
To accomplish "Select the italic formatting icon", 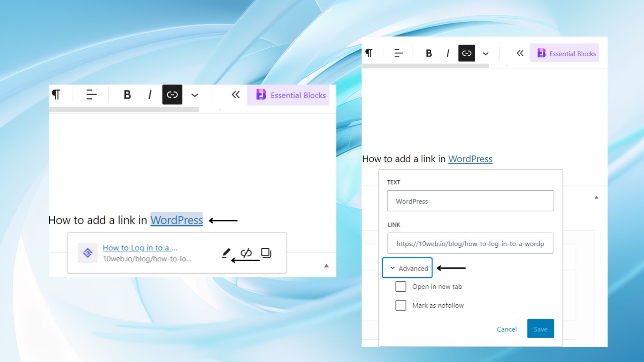I will [150, 95].
